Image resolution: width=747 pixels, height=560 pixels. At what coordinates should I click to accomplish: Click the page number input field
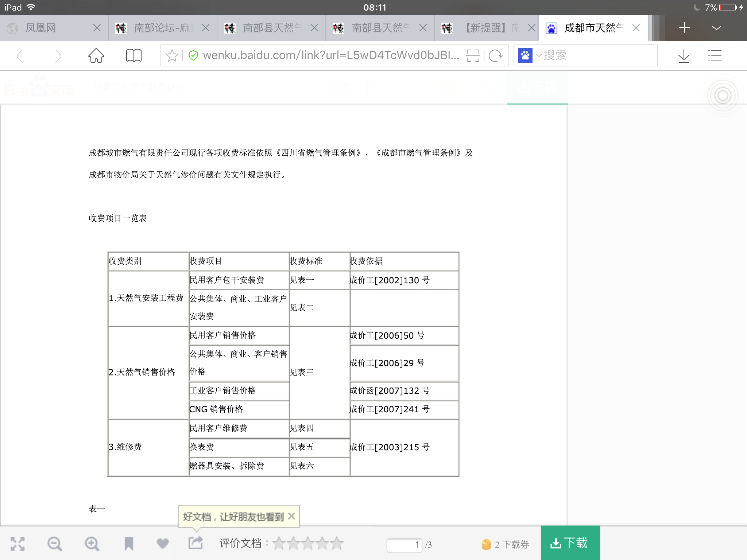click(404, 545)
